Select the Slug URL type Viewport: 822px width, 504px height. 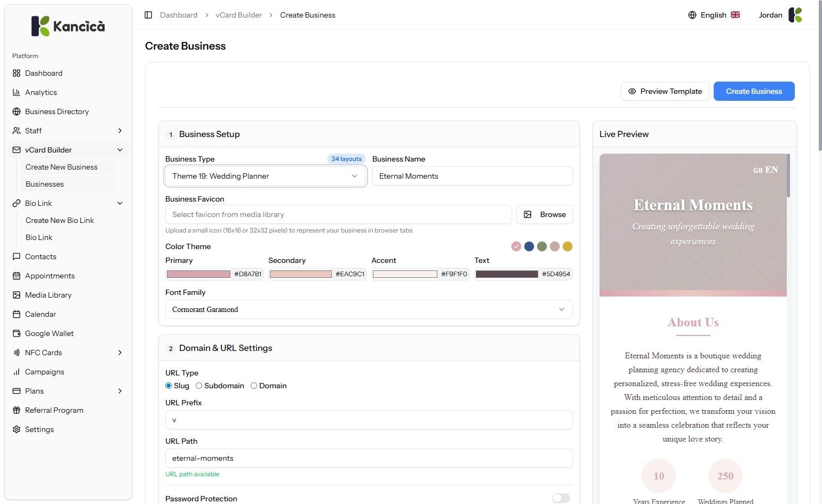(169, 386)
